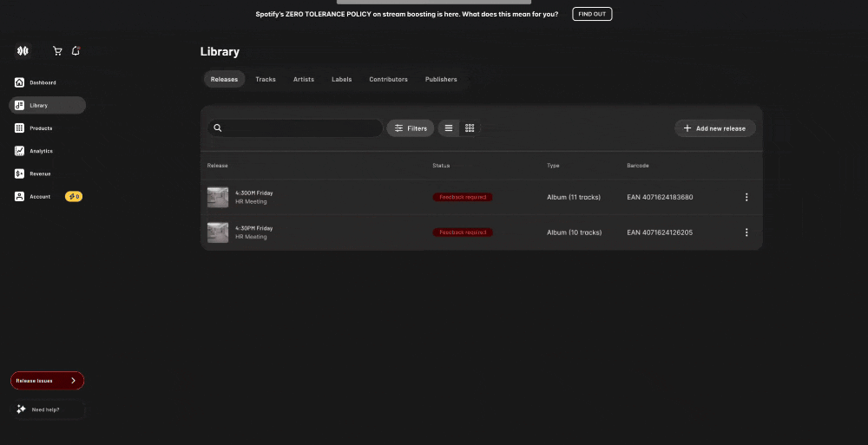
Task: Open the Artists tab
Action: 303,79
